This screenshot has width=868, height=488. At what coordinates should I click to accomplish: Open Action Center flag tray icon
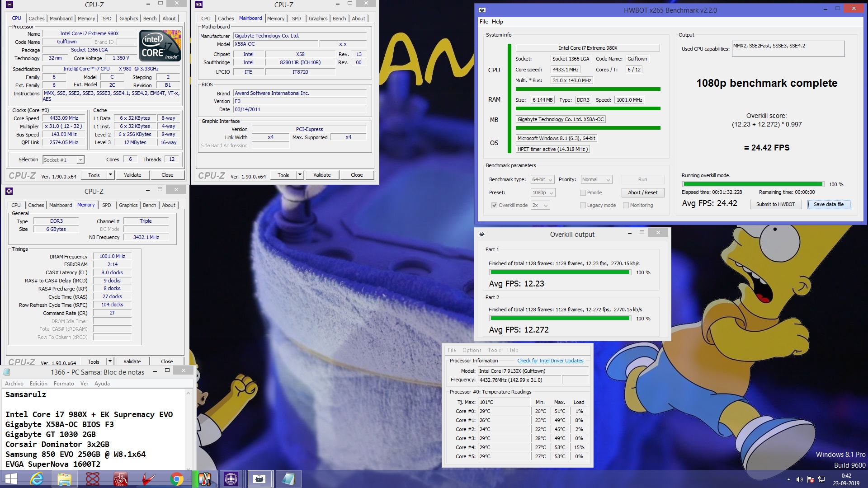click(811, 479)
